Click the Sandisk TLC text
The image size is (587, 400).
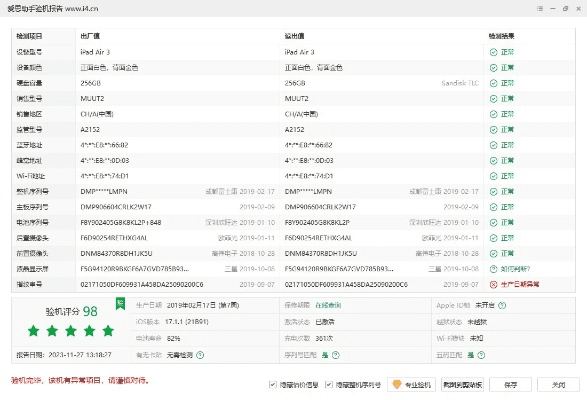coord(460,83)
